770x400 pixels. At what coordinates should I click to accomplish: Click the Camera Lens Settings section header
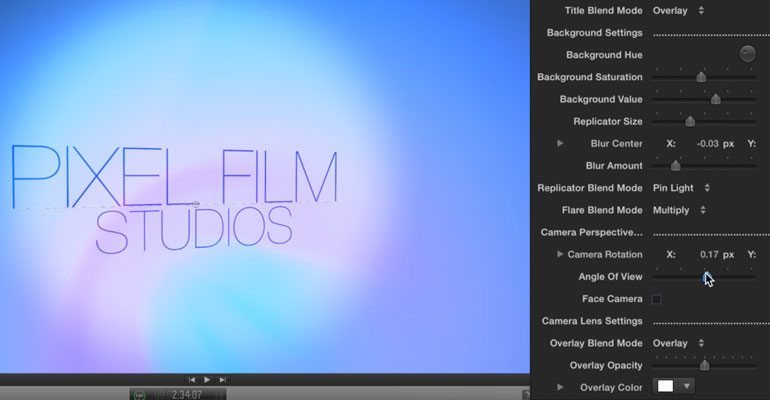592,321
